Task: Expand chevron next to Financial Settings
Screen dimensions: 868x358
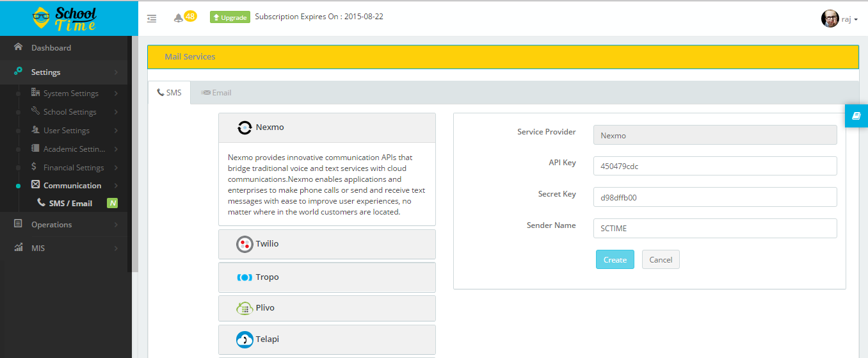Action: point(116,168)
